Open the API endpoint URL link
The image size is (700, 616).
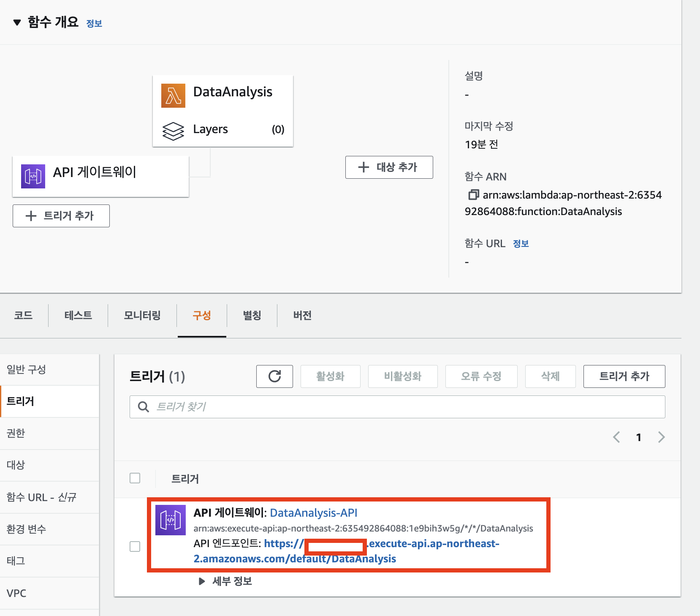pos(347,551)
